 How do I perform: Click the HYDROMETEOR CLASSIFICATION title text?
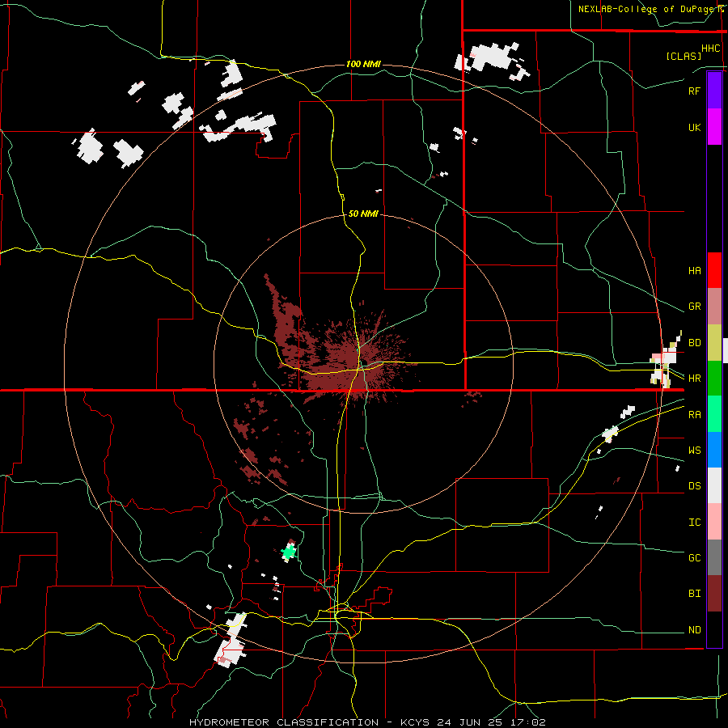[x=284, y=722]
